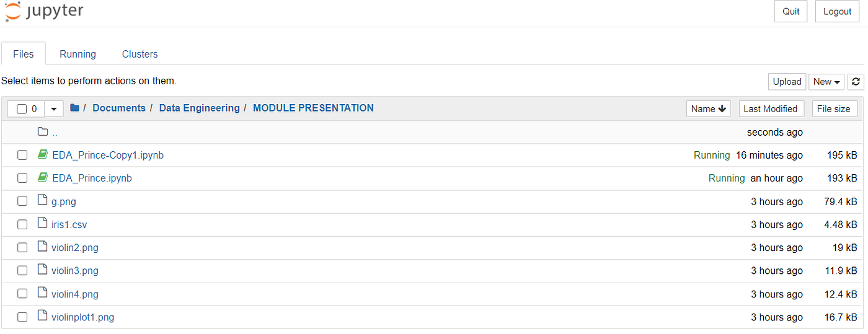The image size is (868, 334).
Task: Click the green notebook icon for EDA_Prince.ipynb
Action: tap(43, 178)
